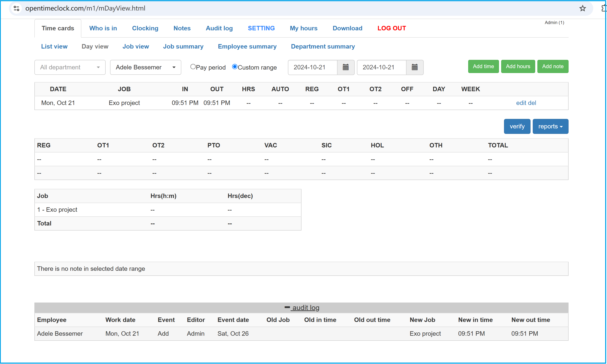Click the no note message text
This screenshot has width=607, height=364.
[x=91, y=269]
